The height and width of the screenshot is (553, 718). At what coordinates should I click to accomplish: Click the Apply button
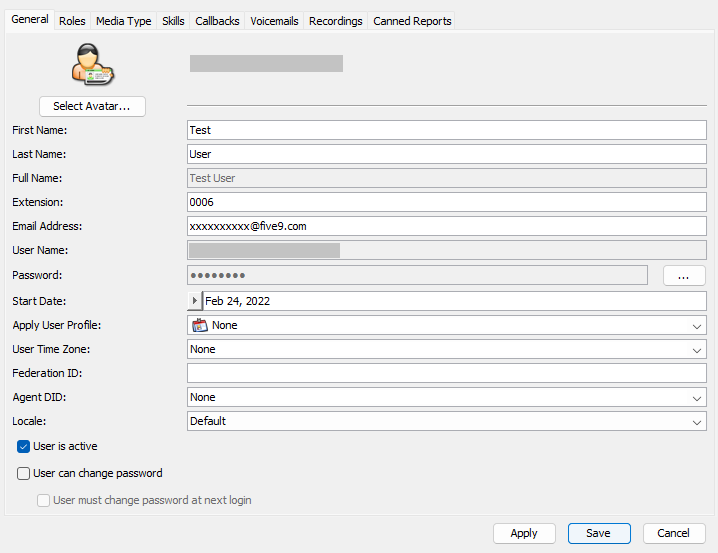[524, 533]
